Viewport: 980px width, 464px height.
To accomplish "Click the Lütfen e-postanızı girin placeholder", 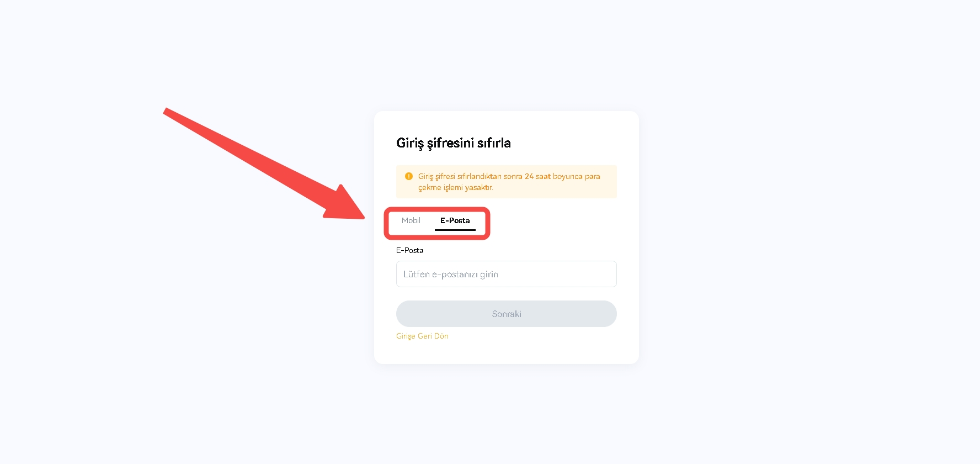I will click(x=451, y=274).
